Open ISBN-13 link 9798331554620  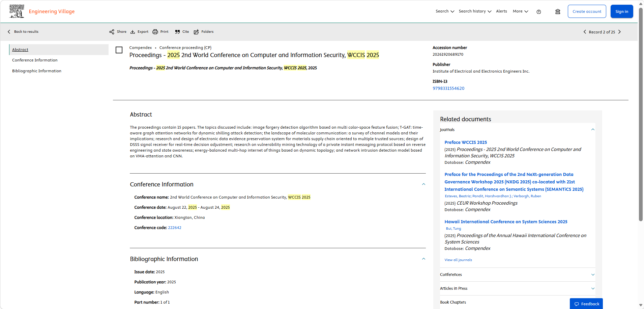pos(448,88)
